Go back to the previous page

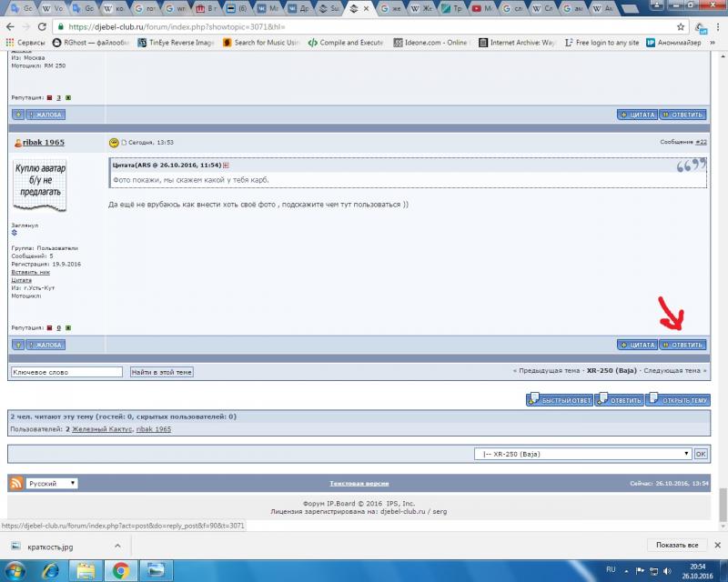[10, 27]
